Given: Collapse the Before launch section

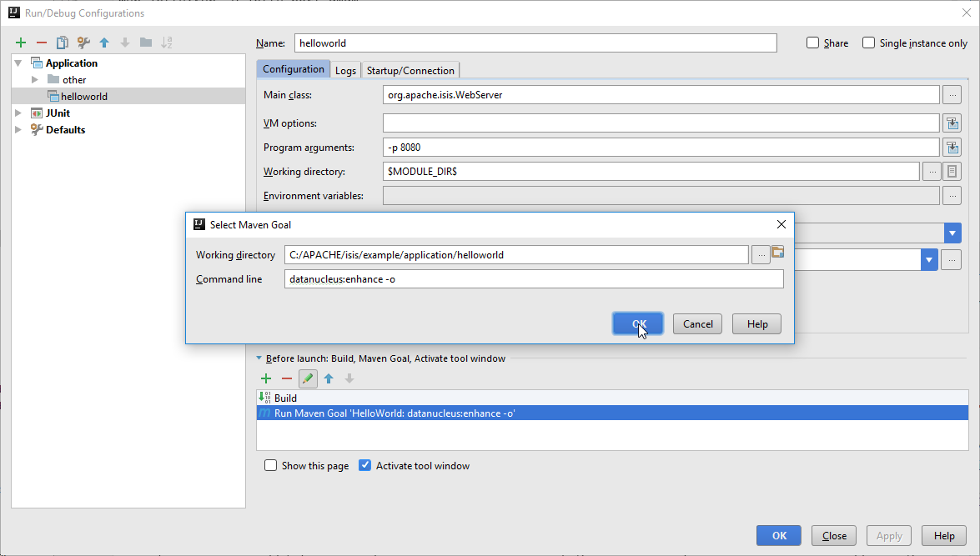Looking at the screenshot, I should pos(259,358).
